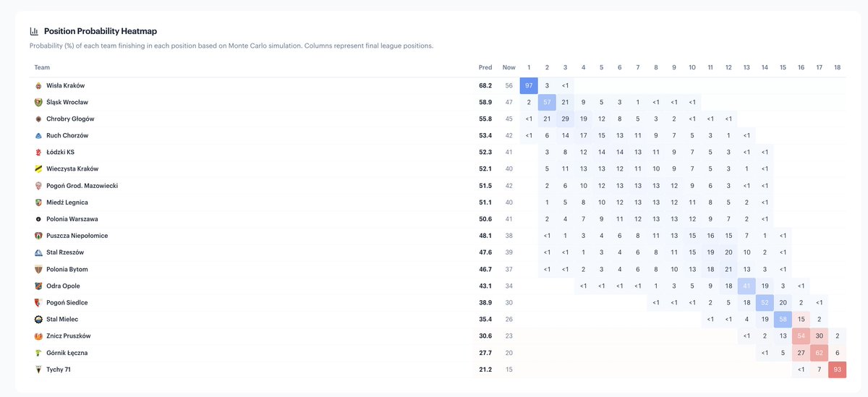Click the Miedź Legnica team name
Viewport: 868px width, 397px height.
67,202
